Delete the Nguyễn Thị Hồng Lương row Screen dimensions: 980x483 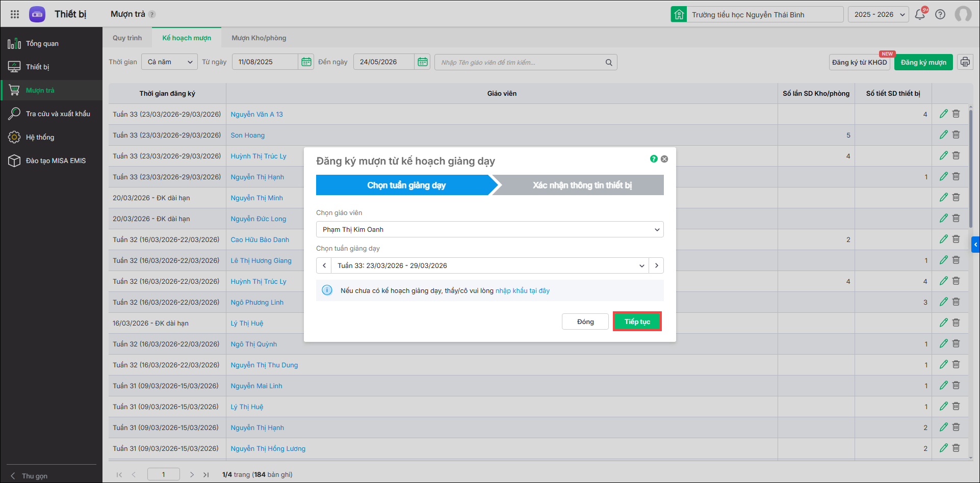(956, 448)
